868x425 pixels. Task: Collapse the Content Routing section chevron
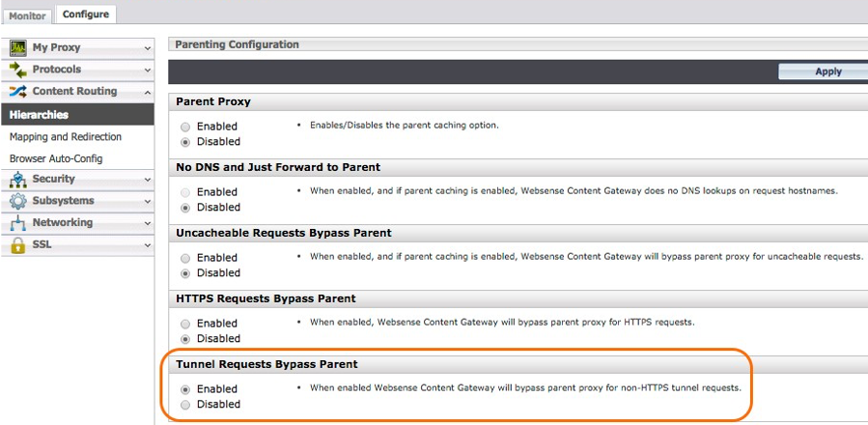point(147,92)
